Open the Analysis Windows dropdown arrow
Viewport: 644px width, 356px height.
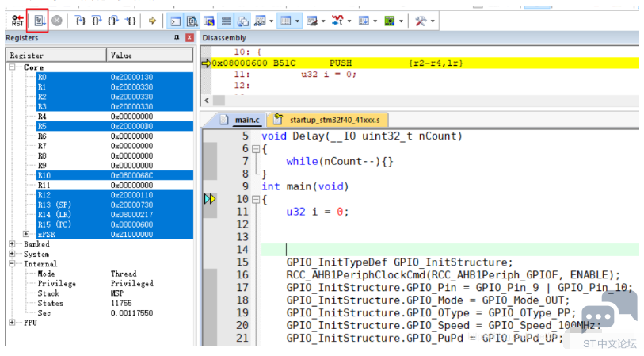click(x=349, y=21)
